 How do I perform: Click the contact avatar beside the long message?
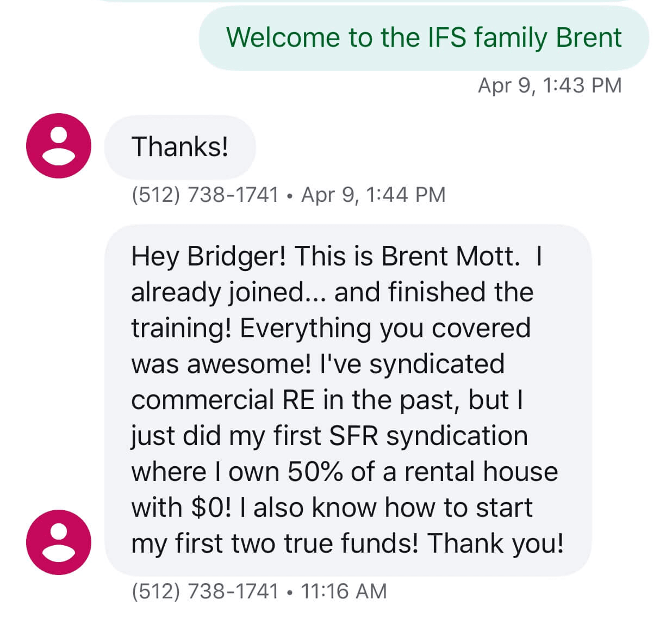pos(59,542)
